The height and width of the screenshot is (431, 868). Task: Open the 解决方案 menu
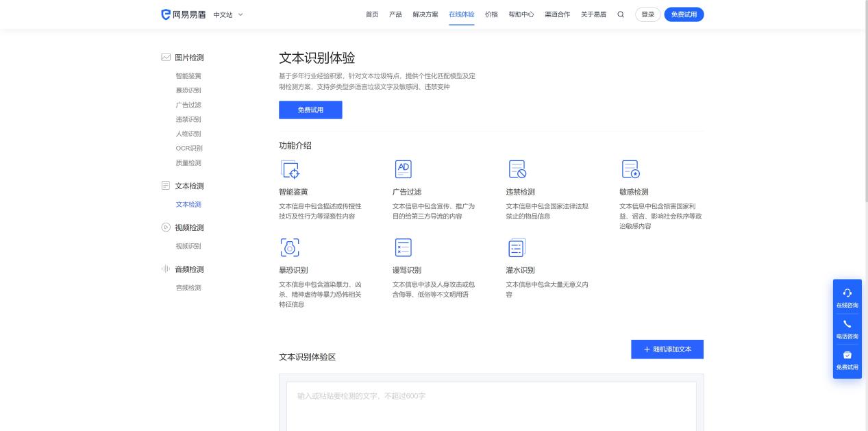tap(425, 14)
